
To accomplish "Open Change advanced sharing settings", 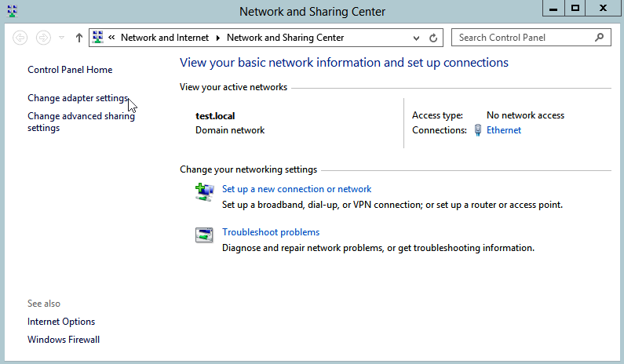I will (81, 122).
